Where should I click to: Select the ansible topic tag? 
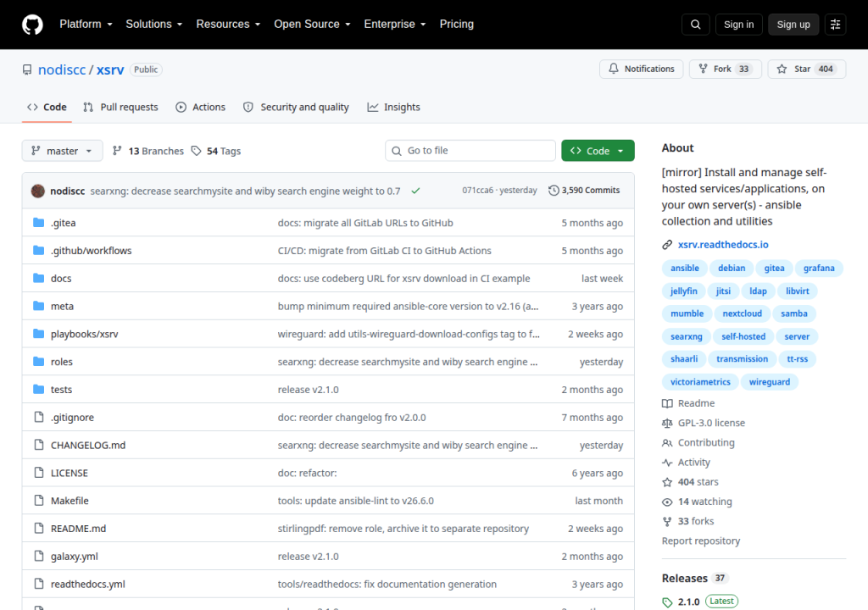685,269
